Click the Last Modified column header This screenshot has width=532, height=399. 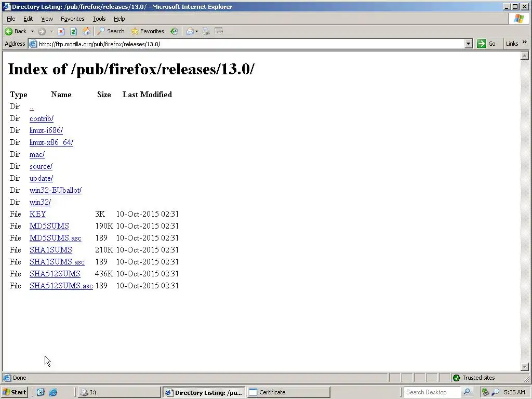(147, 95)
